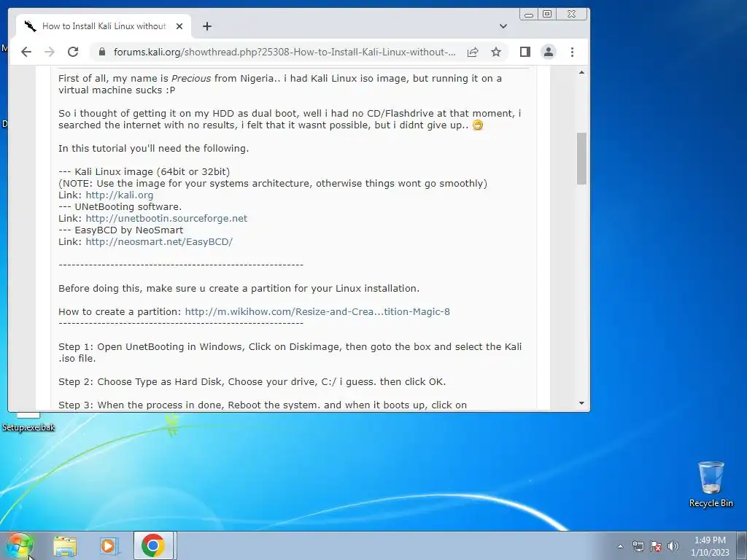This screenshot has width=747, height=560.
Task: Open Chrome three-dot menu
Action: pyautogui.click(x=572, y=52)
